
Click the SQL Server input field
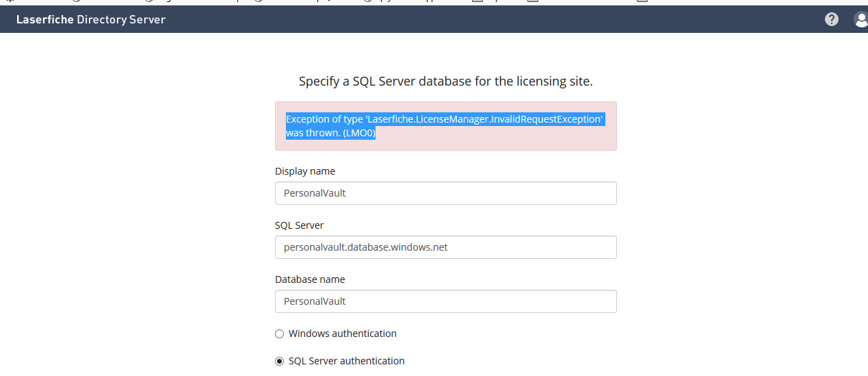click(446, 247)
